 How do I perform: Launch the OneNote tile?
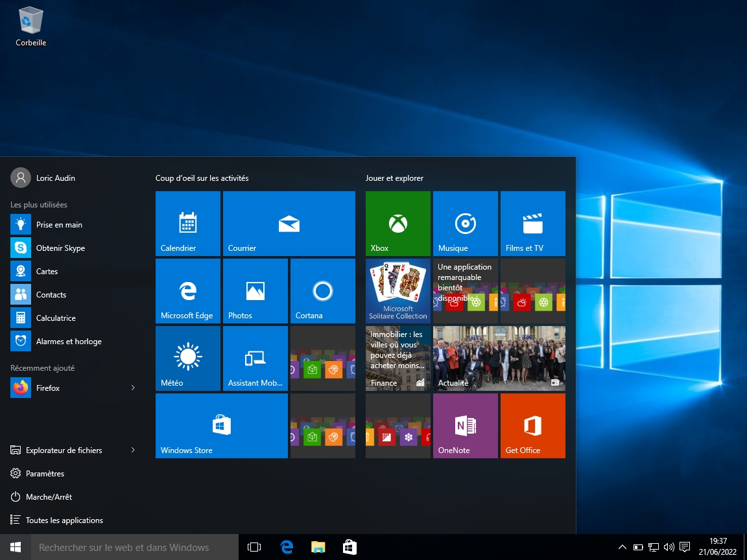pyautogui.click(x=466, y=426)
